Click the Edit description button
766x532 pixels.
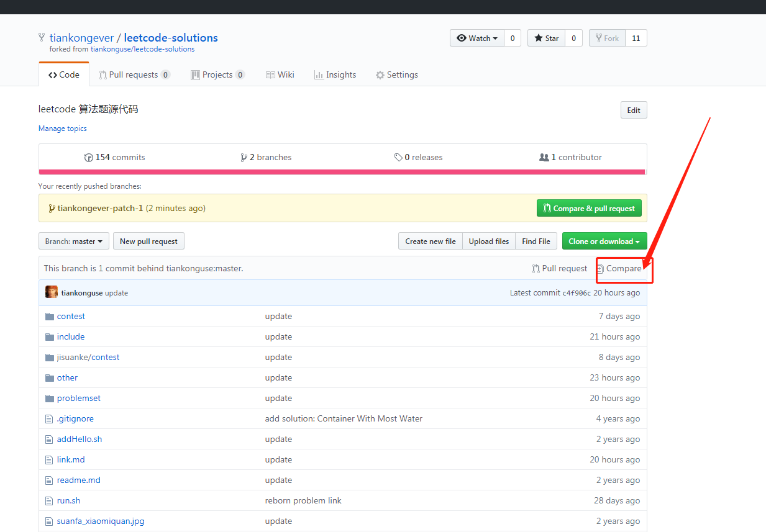[634, 110]
